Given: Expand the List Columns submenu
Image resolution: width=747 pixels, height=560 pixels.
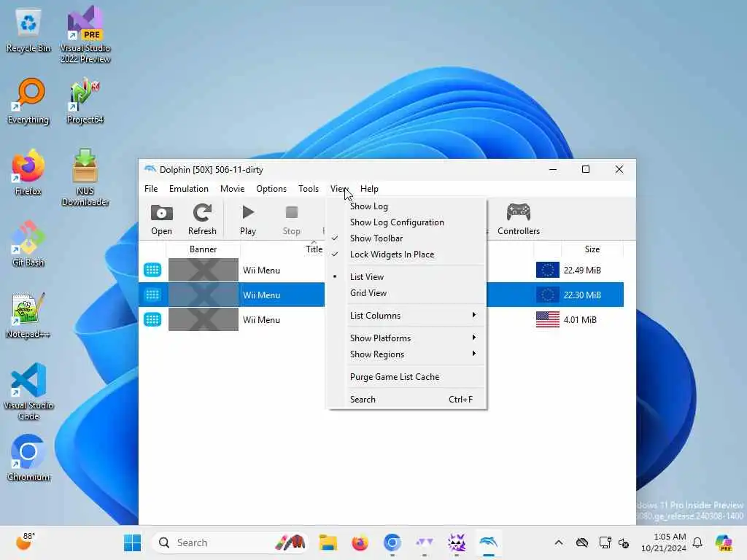Looking at the screenshot, I should (407, 315).
